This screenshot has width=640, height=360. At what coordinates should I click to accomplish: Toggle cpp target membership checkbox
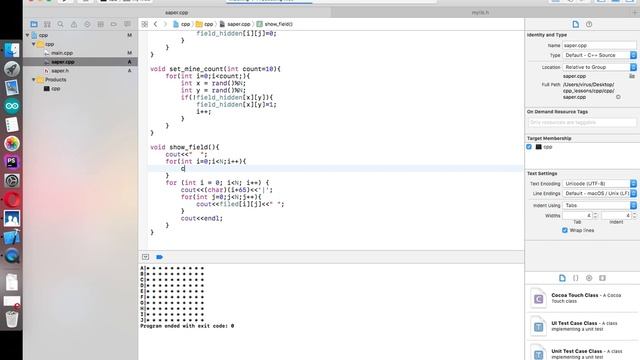coord(529,147)
